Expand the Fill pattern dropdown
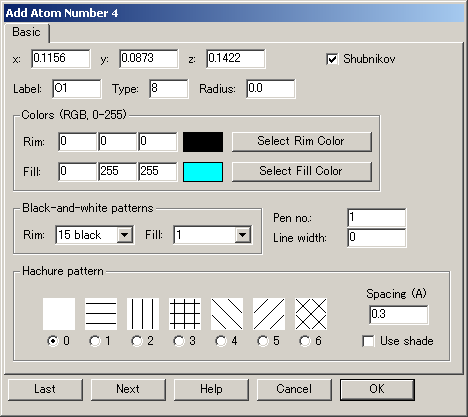Viewport: 468px width, 417px height. click(213, 235)
